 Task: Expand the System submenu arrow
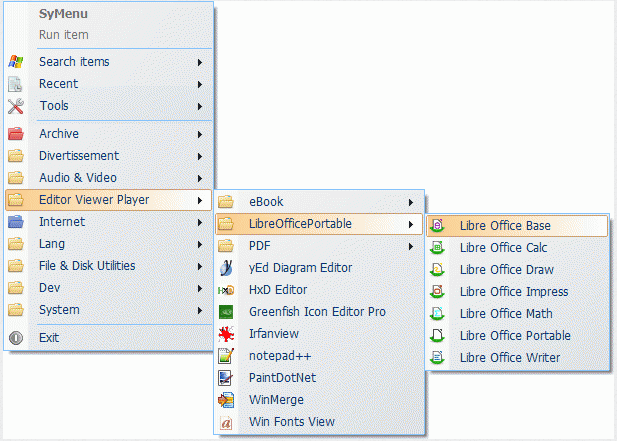pos(200,310)
